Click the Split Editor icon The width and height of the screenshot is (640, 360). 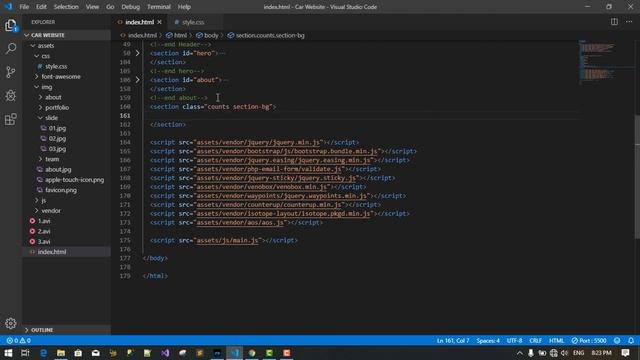614,22
